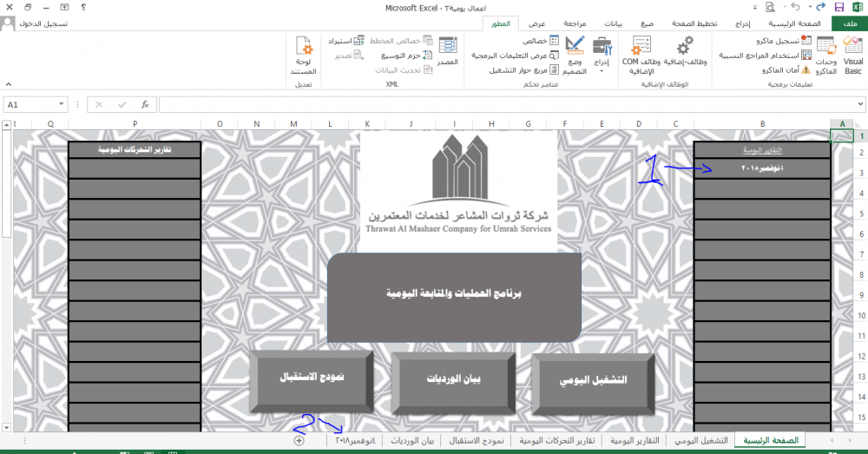Viewport: 868px width, 454px height.
Task: Open Add-ins (وظائف إضافية) dialog
Action: [686, 51]
